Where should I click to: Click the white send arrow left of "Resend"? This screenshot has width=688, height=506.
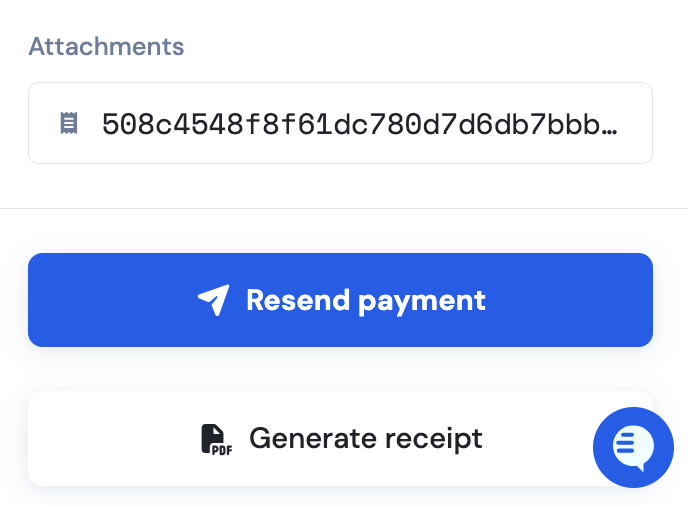(x=214, y=300)
